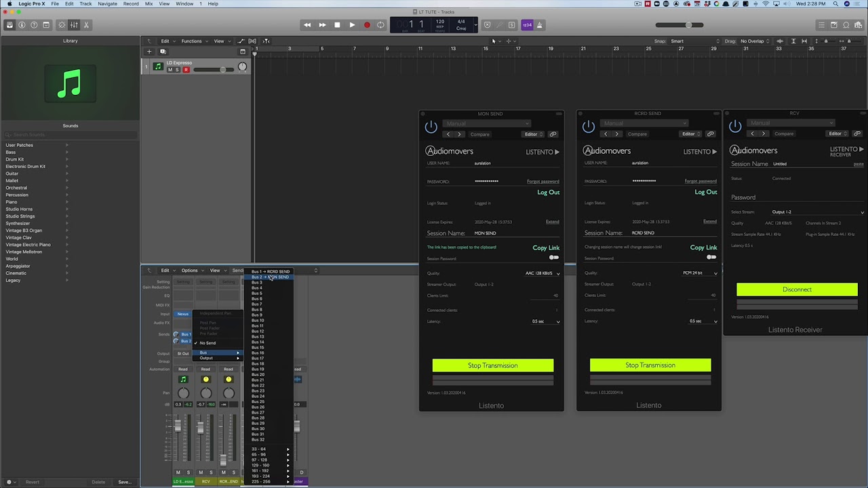Open the 33 - 64 bus submenu
Viewport: 868px width, 488px height.
pyautogui.click(x=270, y=449)
